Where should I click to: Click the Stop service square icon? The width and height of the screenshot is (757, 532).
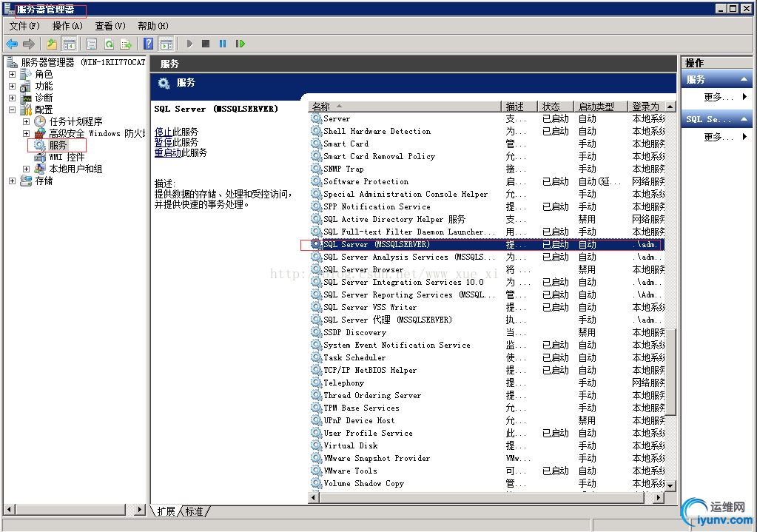(x=206, y=44)
